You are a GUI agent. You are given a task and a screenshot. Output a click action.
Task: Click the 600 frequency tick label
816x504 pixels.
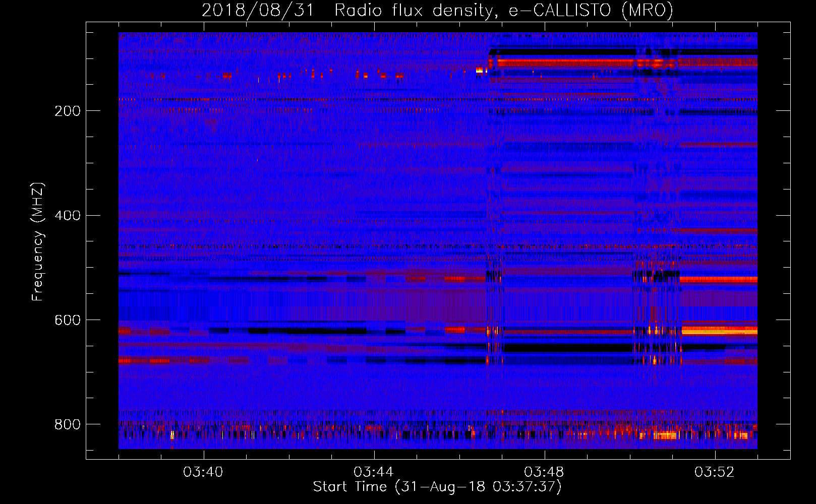[68, 321]
